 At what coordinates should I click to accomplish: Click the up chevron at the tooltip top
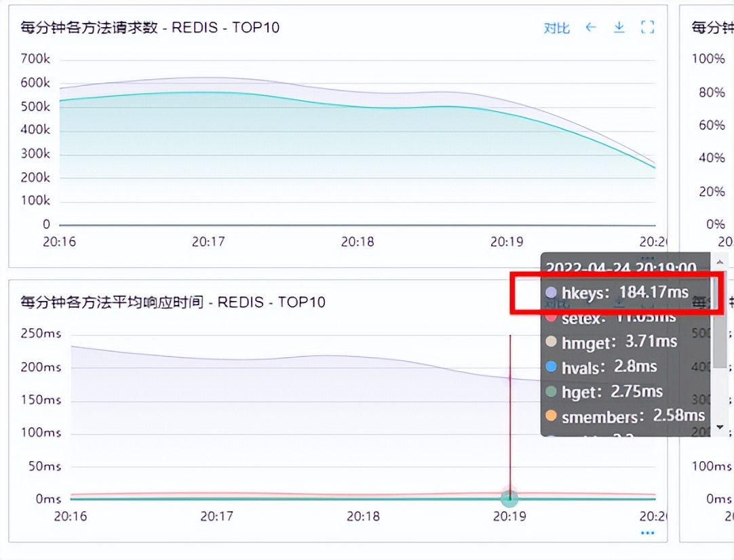point(719,262)
